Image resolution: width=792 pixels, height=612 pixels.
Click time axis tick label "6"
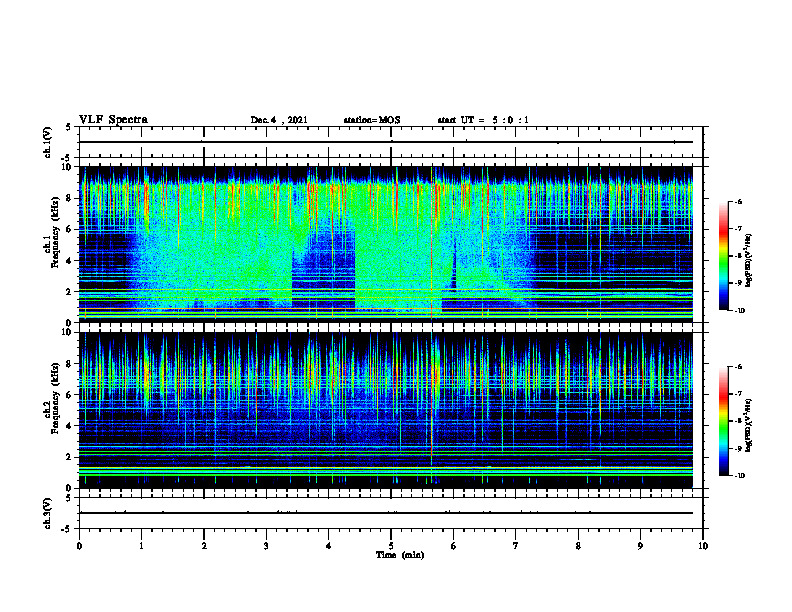(454, 546)
